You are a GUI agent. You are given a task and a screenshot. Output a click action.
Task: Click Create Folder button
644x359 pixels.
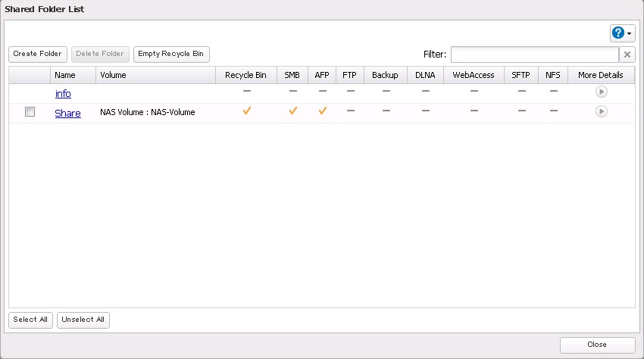point(38,54)
